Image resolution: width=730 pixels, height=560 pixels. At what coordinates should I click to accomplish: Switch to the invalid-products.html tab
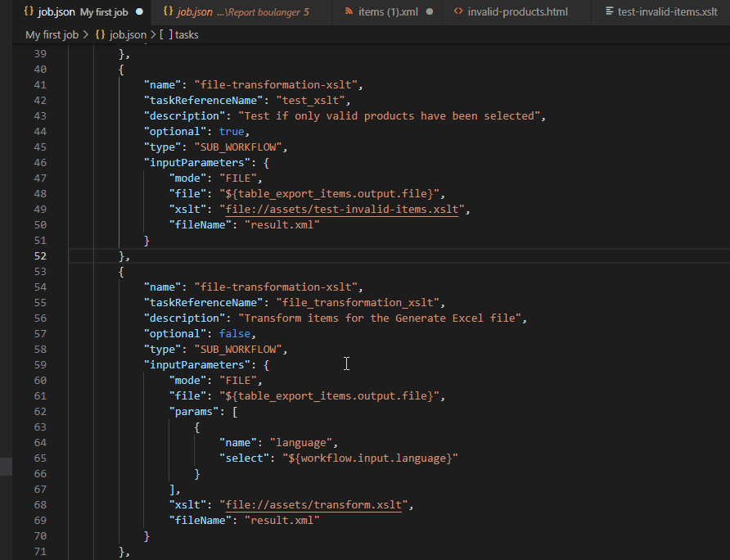(517, 12)
